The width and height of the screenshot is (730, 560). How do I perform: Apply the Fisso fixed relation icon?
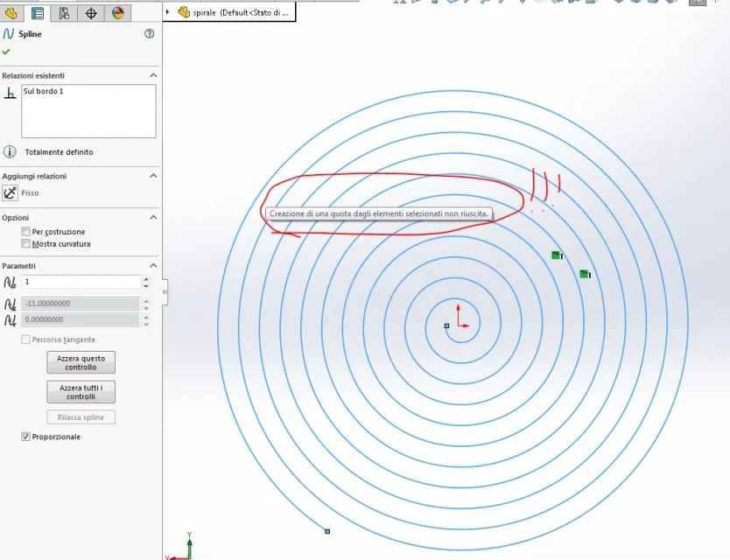pyautogui.click(x=10, y=192)
